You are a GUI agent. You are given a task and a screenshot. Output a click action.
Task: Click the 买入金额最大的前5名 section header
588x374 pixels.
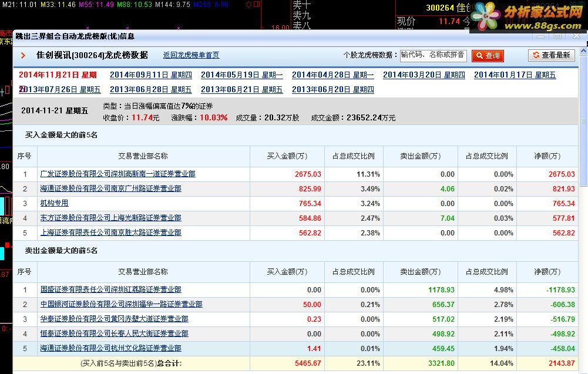click(61, 135)
